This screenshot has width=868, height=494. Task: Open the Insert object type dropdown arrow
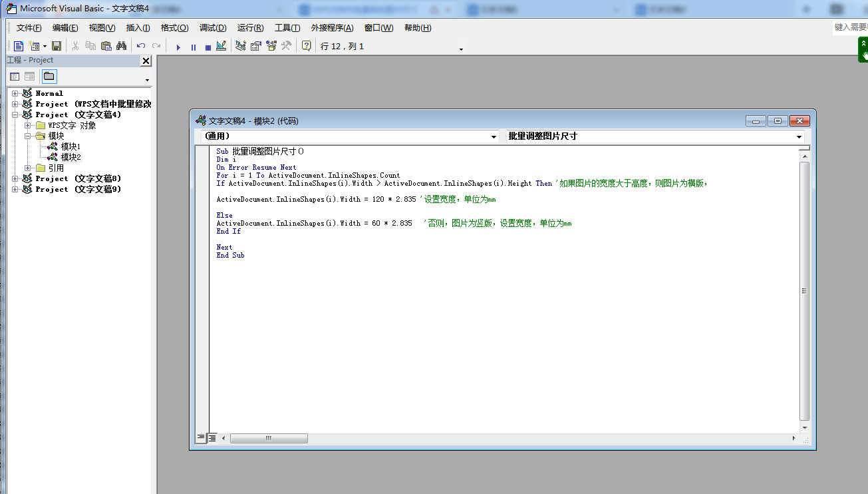click(45, 46)
